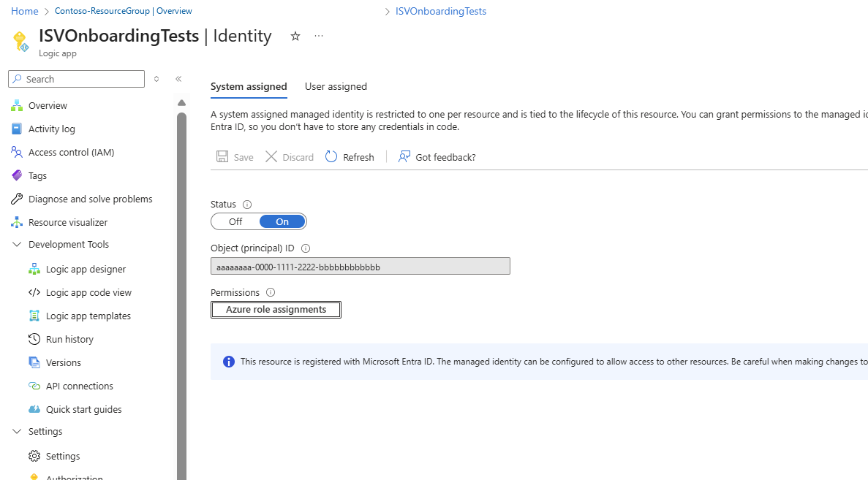
Task: Click the Run history clock icon
Action: click(x=34, y=339)
